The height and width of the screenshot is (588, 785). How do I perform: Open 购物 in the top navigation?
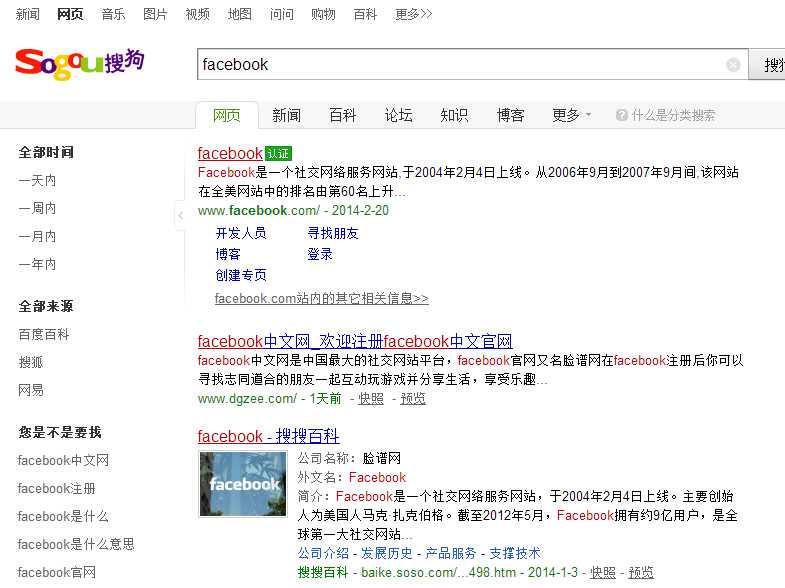[x=323, y=14]
